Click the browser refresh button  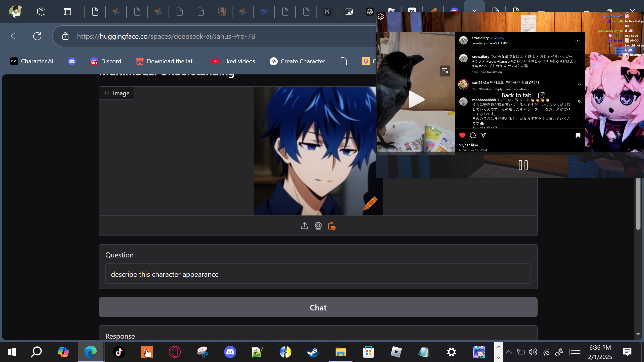tap(37, 36)
